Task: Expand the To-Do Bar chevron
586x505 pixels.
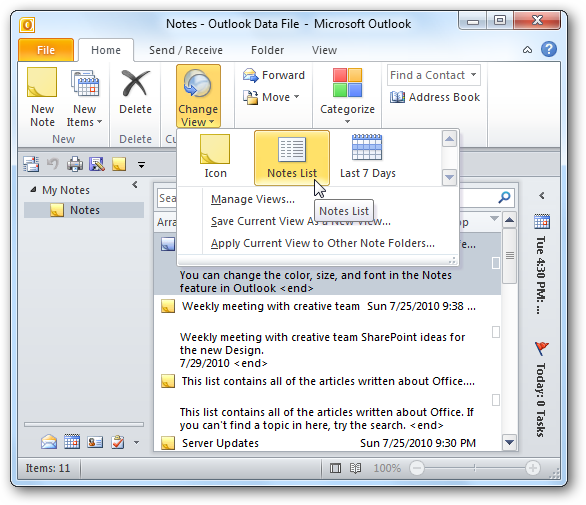Action: (542, 195)
